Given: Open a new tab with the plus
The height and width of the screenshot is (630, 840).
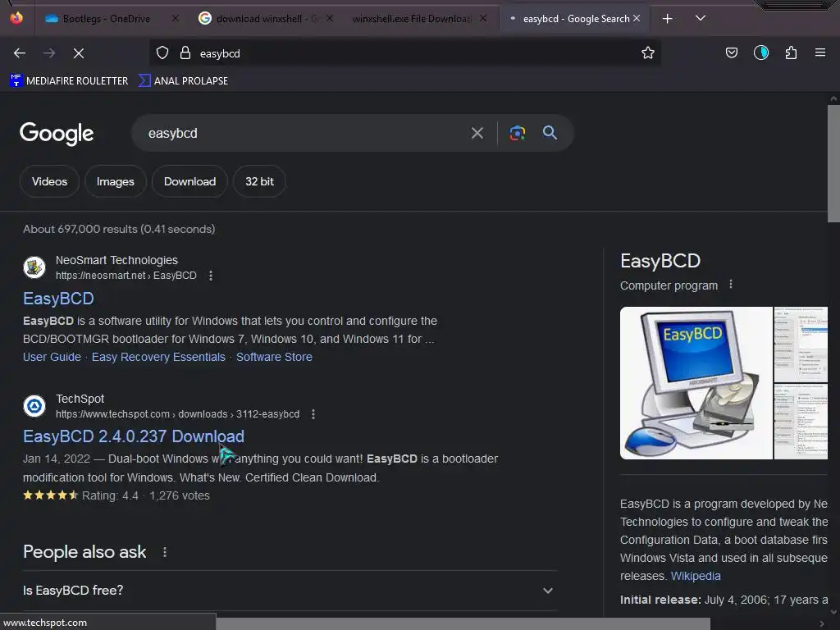Looking at the screenshot, I should 668,19.
